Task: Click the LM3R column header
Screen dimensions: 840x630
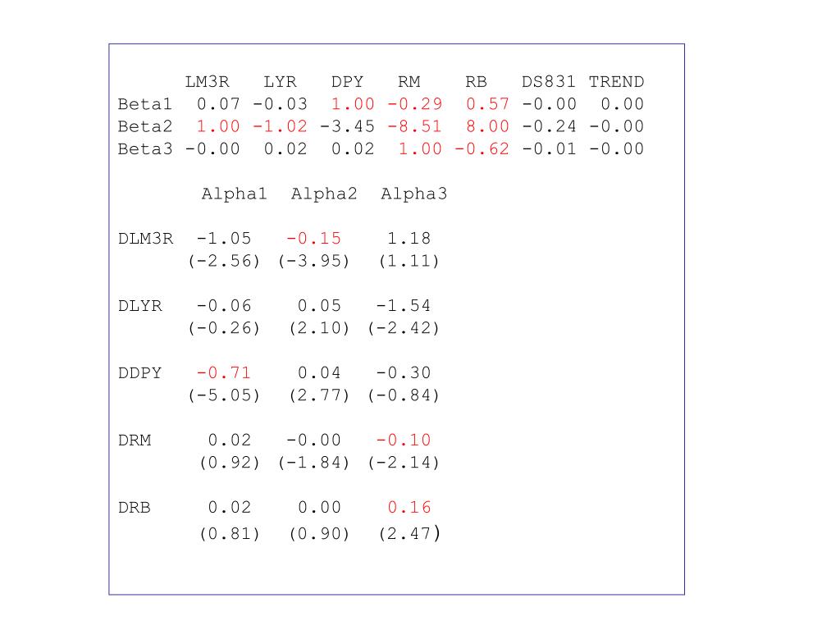Action: (208, 82)
